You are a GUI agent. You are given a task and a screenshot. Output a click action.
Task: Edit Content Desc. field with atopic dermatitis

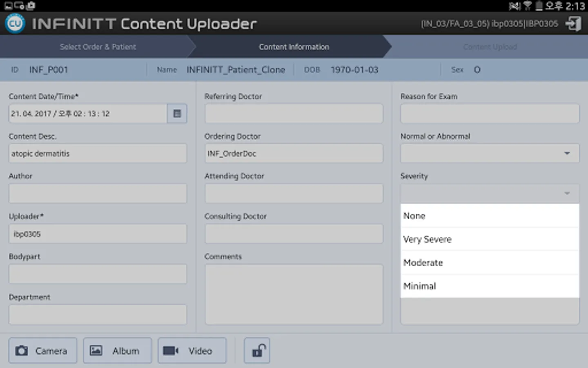coord(98,153)
